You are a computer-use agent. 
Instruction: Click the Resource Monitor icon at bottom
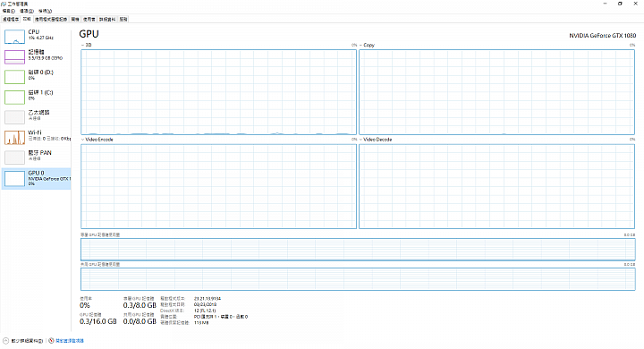pyautogui.click(x=51, y=341)
